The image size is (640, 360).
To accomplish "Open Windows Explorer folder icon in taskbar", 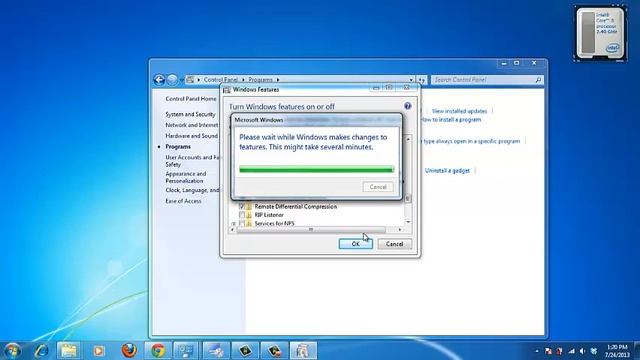I will click(69, 351).
